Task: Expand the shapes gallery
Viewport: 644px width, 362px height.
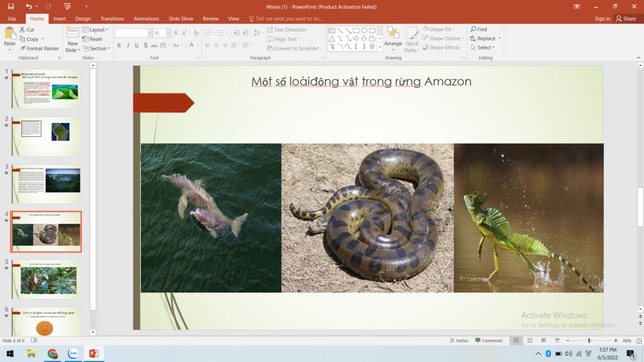Action: tap(379, 47)
